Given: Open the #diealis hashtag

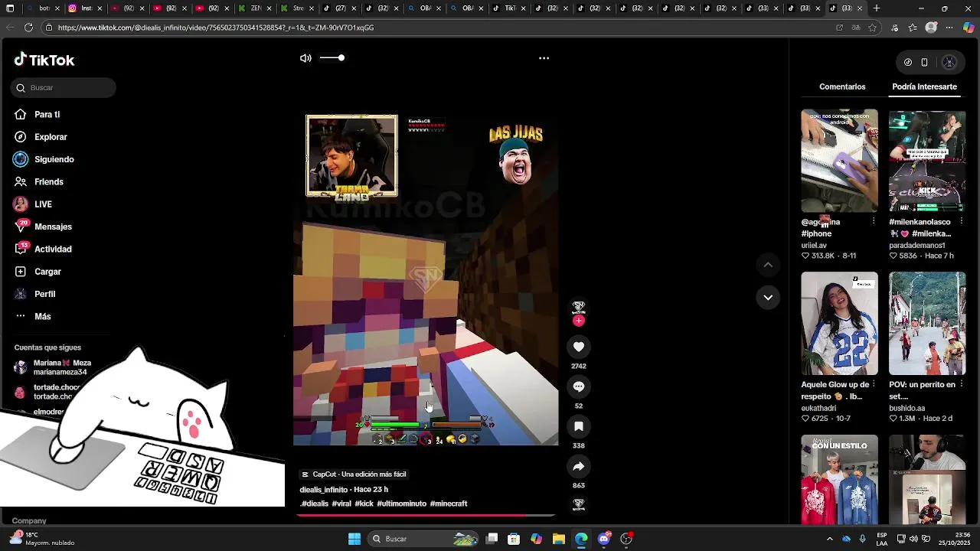Looking at the screenshot, I should (314, 504).
